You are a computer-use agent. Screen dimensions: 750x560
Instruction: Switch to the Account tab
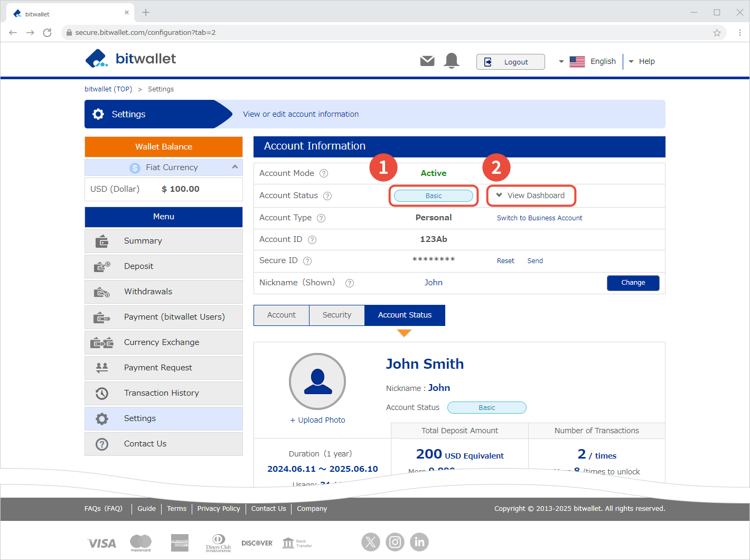[x=282, y=315]
